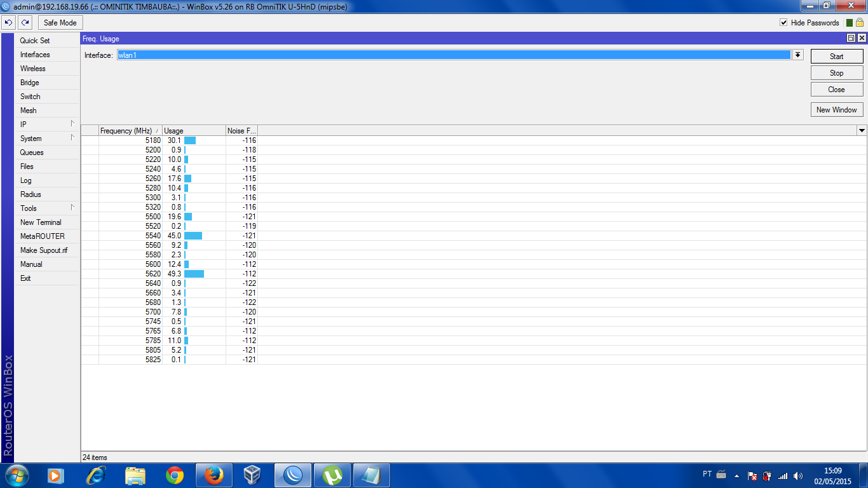Open the notepad-style app on taskbar
The image size is (868, 488).
(x=372, y=475)
